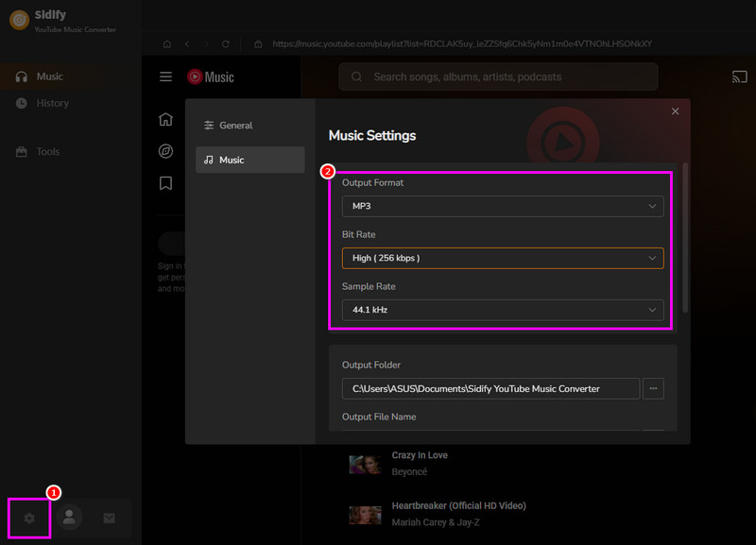This screenshot has height=545, width=756.
Task: Open the mail feedback envelope icon
Action: point(109,518)
